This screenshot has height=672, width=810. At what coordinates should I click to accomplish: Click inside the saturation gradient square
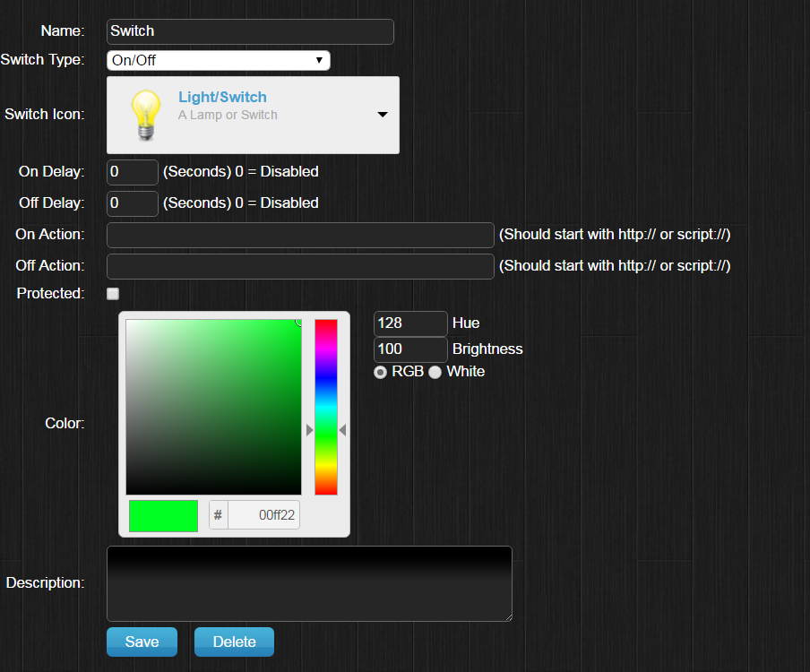[x=213, y=407]
